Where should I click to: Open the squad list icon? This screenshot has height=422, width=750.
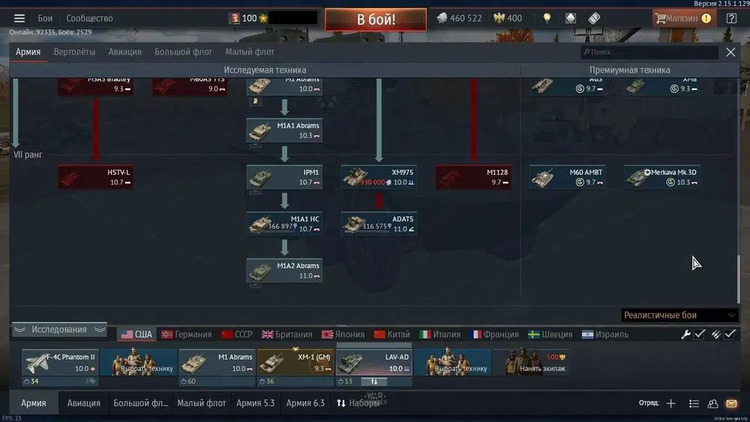[694, 403]
